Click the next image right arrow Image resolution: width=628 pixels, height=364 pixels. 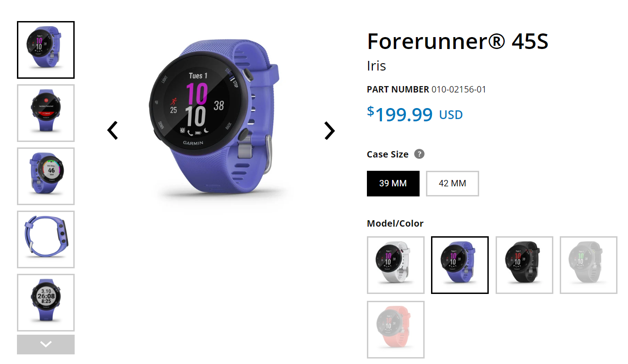point(329,130)
